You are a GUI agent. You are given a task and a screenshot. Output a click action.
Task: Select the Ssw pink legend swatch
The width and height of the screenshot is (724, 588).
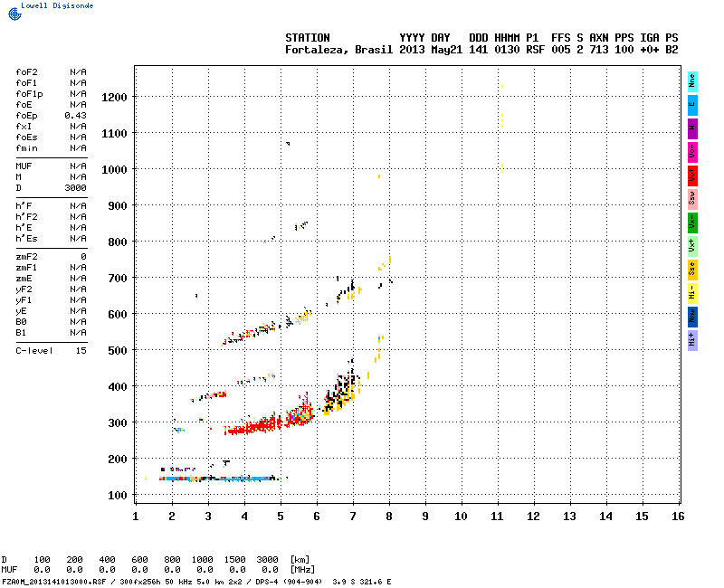point(692,199)
